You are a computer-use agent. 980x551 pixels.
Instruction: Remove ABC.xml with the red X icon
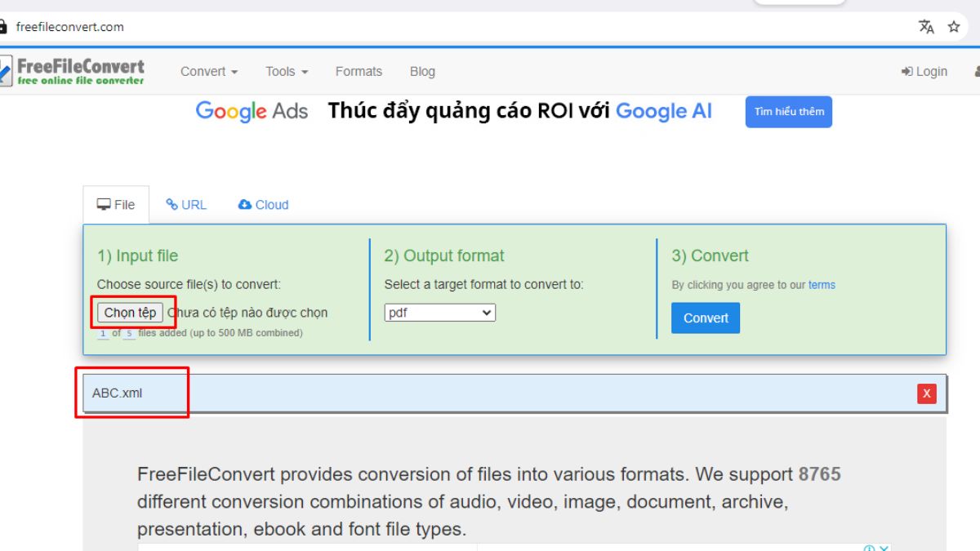pyautogui.click(x=926, y=393)
